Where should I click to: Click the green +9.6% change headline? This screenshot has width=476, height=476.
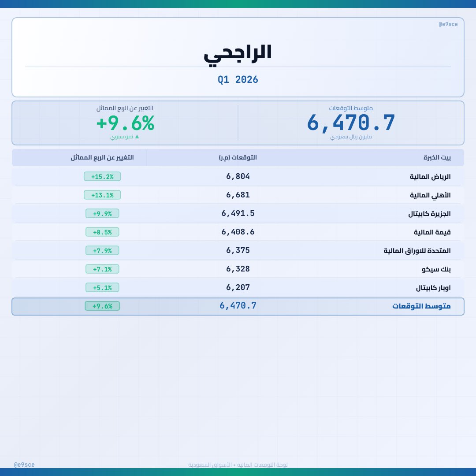click(125, 123)
